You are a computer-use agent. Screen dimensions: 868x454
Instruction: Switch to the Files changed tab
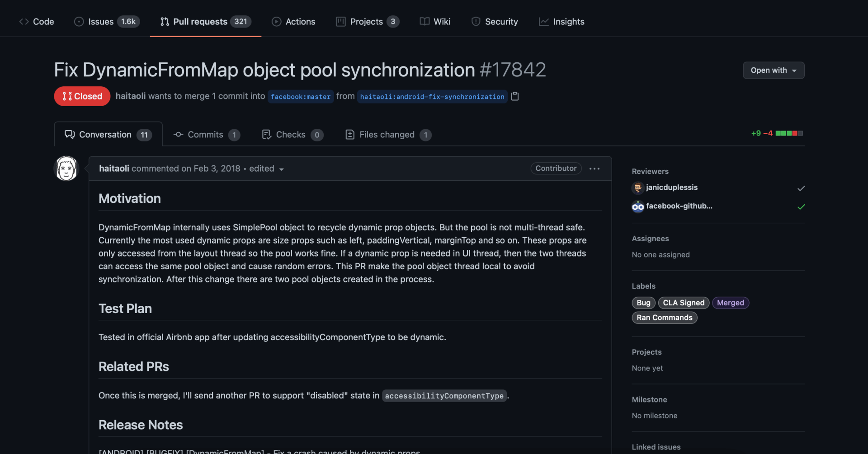tap(388, 135)
